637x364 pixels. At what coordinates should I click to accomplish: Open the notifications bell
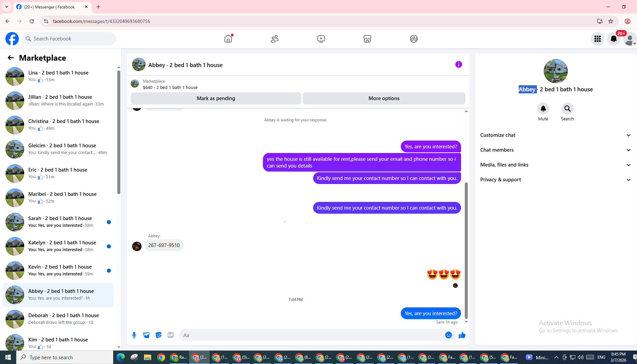pyautogui.click(x=614, y=39)
